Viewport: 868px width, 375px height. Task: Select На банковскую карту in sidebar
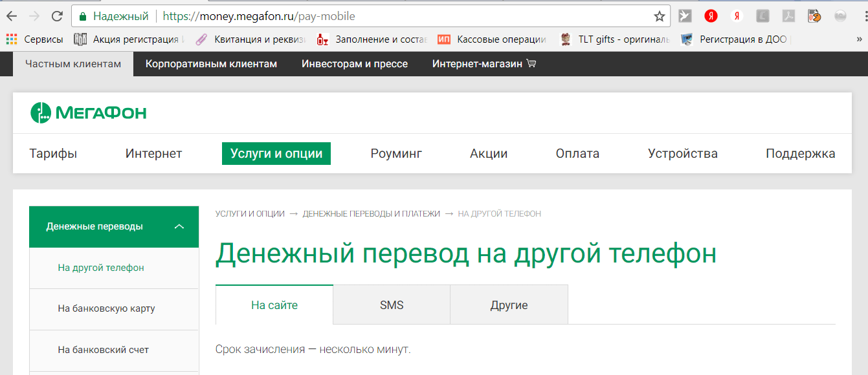pyautogui.click(x=114, y=309)
